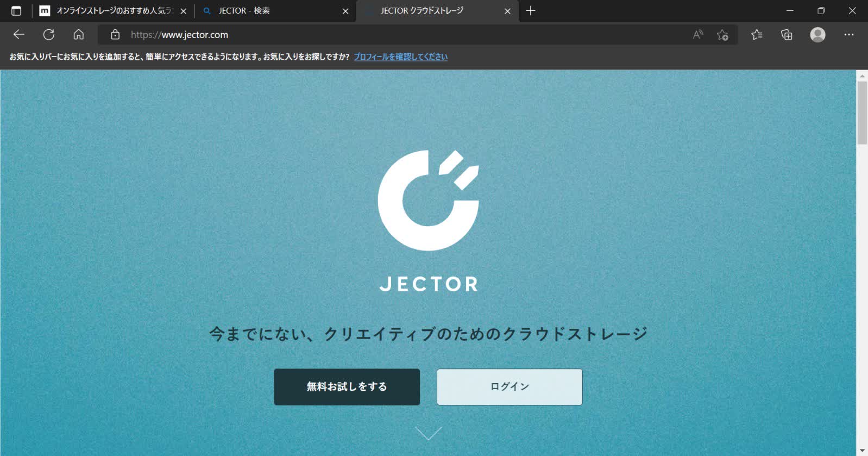Click the ログイン button

coord(510,387)
